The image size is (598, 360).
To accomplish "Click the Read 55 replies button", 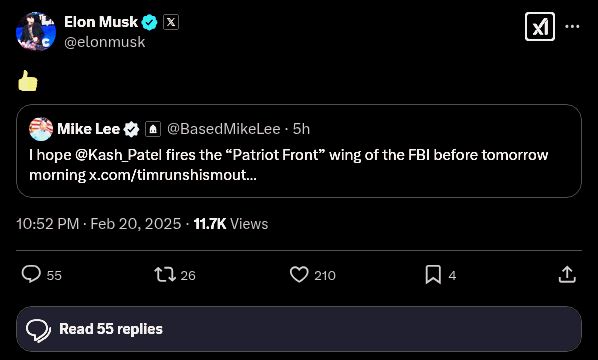I will pyautogui.click(x=299, y=329).
